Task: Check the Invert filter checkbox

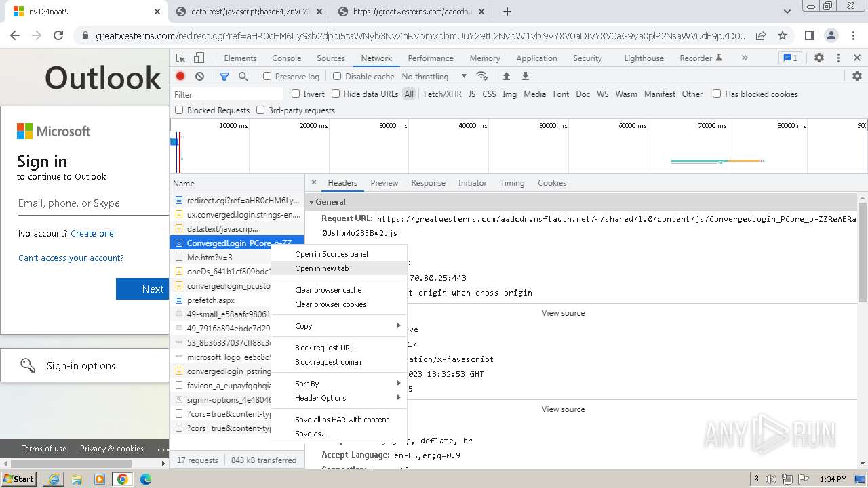Action: (x=296, y=94)
